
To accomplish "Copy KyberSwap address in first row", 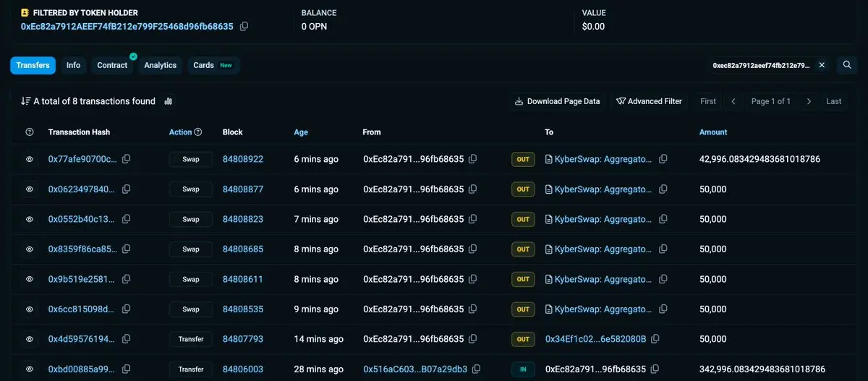I will [663, 159].
